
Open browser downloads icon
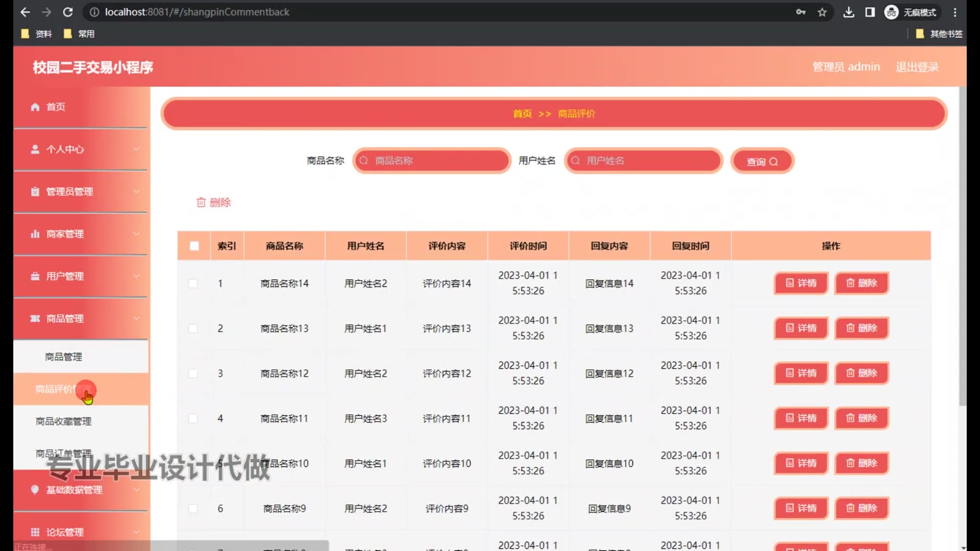pos(848,12)
